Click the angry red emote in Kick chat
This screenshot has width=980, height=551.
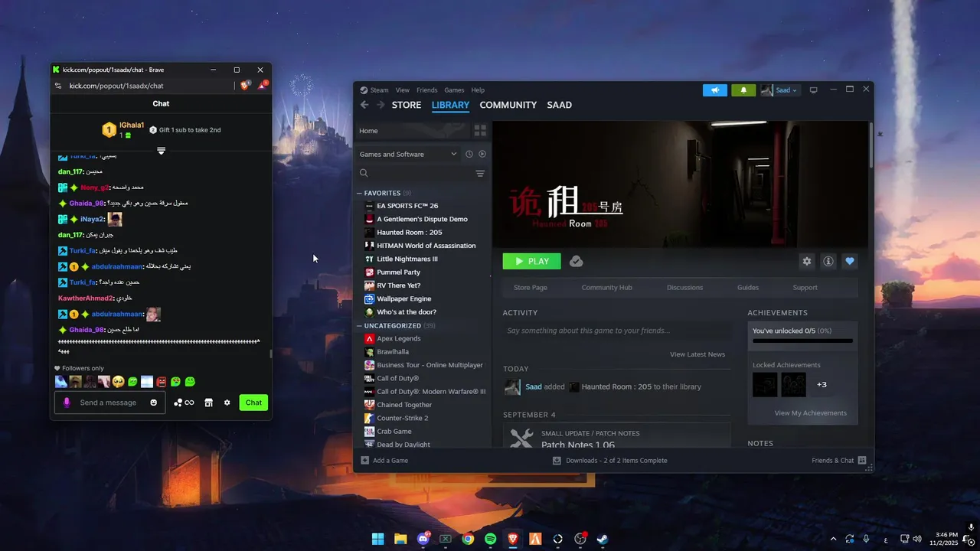162,381
